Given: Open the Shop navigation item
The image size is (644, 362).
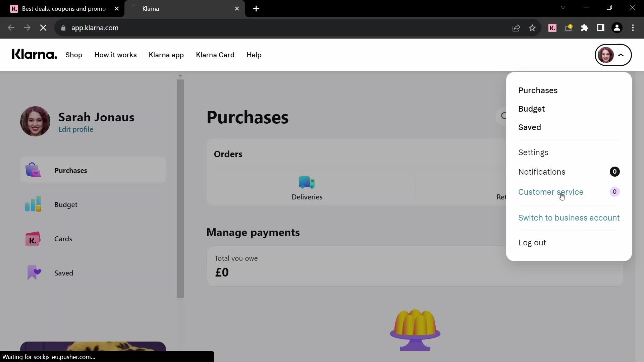Looking at the screenshot, I should tap(74, 55).
